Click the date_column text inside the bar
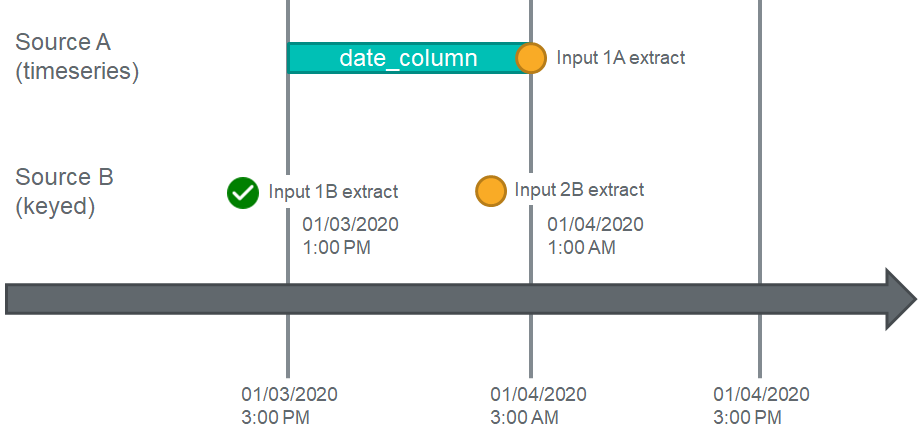The width and height of the screenshot is (918, 440). point(408,59)
